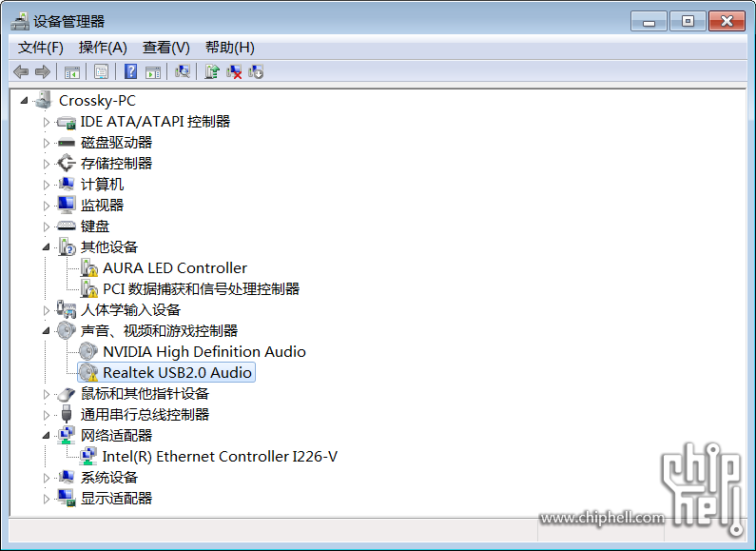Minimize the 设备管理器 window

(649, 21)
